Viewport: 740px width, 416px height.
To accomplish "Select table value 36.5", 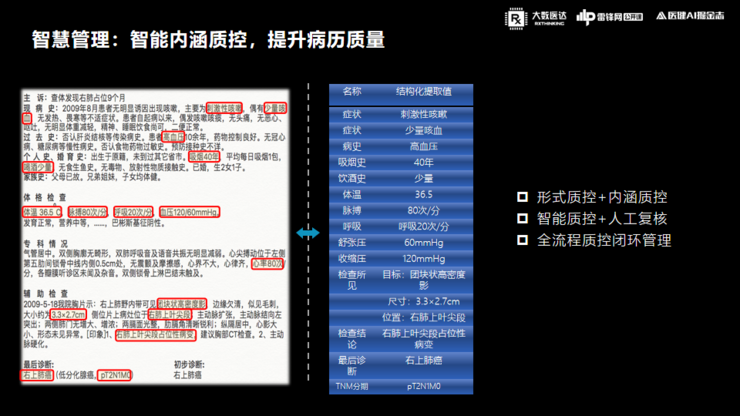I will click(x=423, y=195).
